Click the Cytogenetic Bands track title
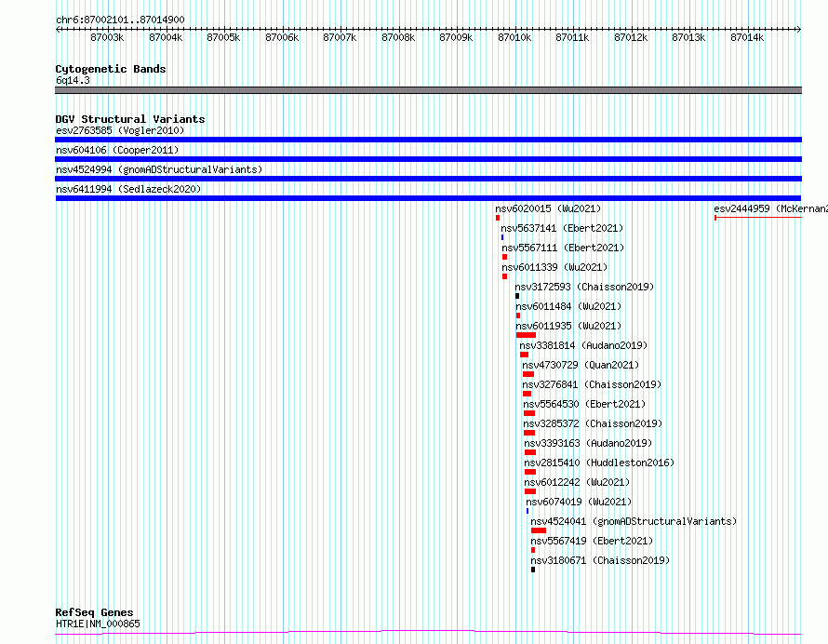The height and width of the screenshot is (644, 828). [x=111, y=69]
